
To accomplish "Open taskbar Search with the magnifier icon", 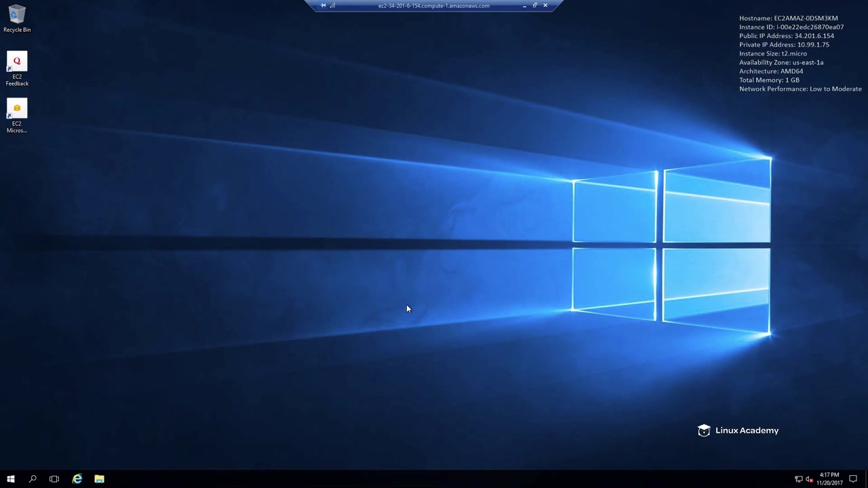I will click(33, 479).
